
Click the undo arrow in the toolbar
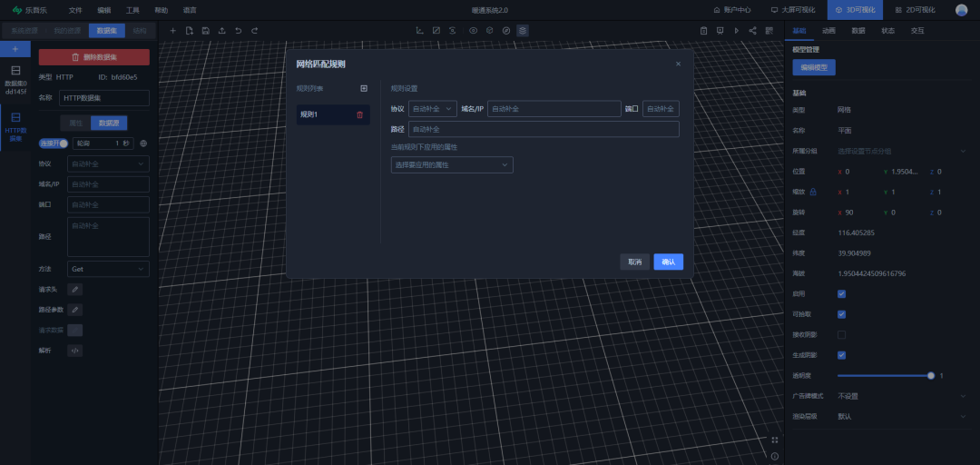point(238,31)
